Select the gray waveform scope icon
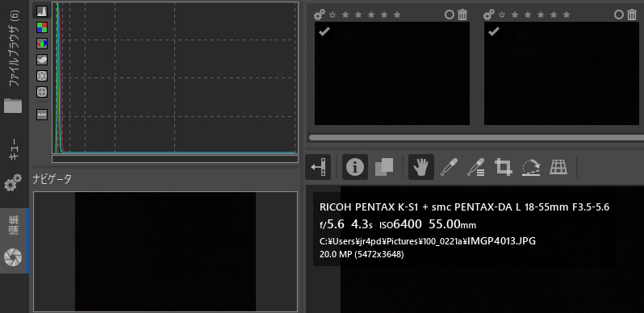644x313 pixels. pyautogui.click(x=42, y=60)
